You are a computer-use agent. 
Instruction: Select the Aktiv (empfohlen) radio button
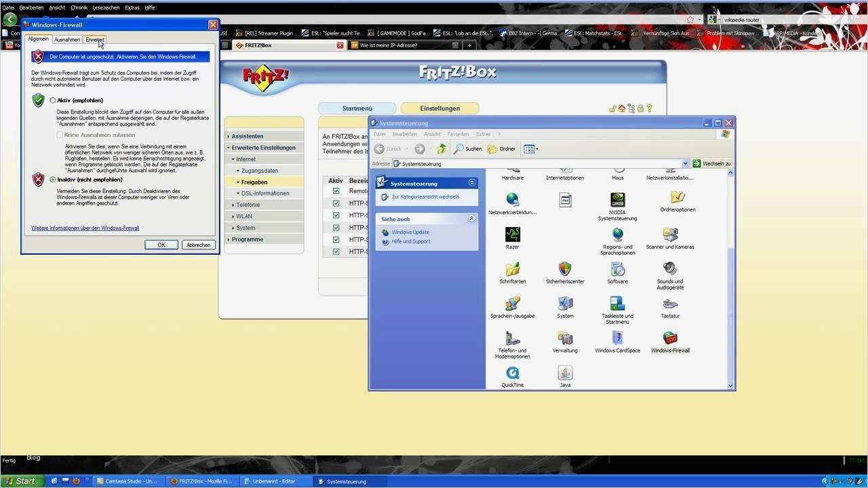point(53,100)
